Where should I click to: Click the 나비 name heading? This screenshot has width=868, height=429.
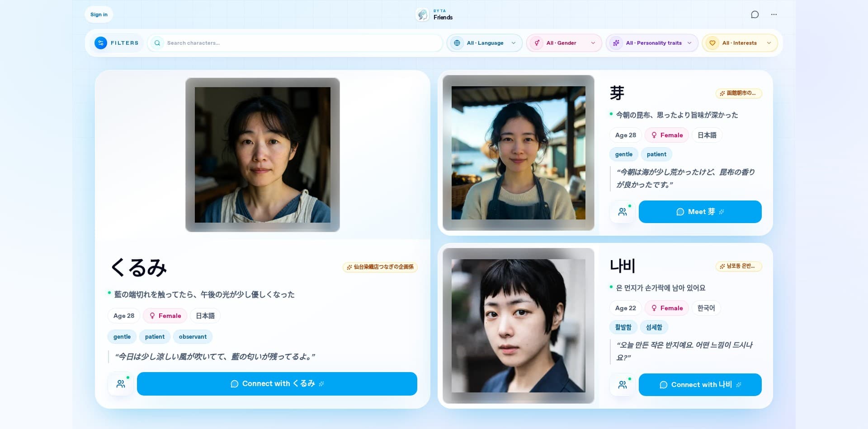[x=623, y=266]
